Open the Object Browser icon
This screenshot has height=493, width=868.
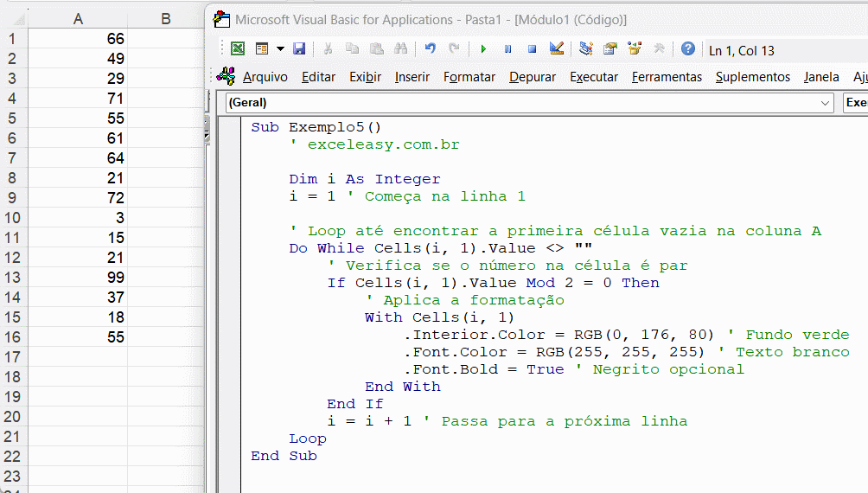[635, 49]
